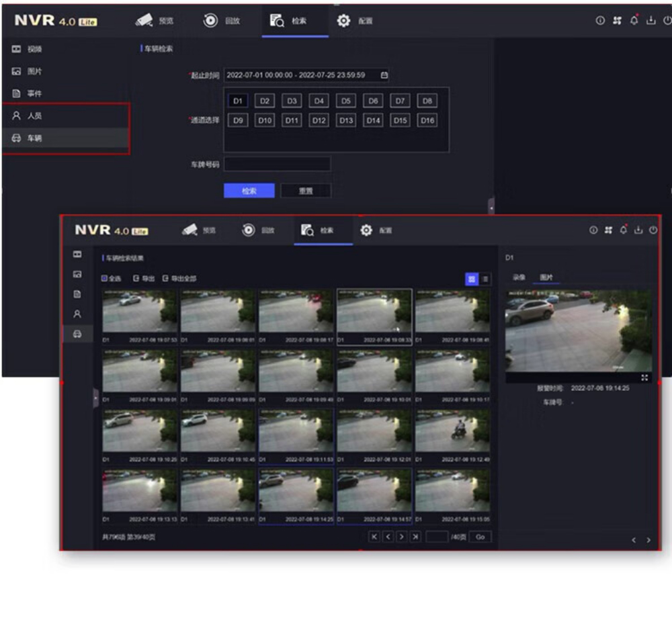Jump to the first page of results
The height and width of the screenshot is (626, 672).
[374, 537]
